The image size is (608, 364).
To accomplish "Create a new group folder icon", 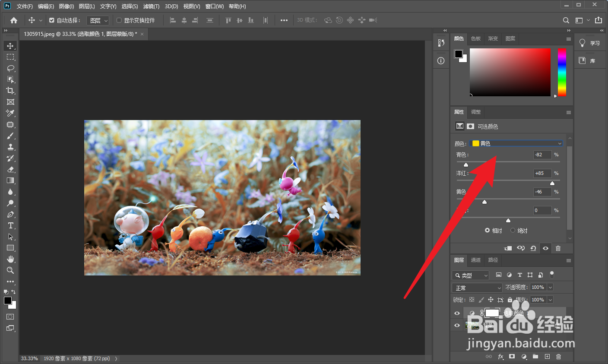I will pyautogui.click(x=535, y=357).
